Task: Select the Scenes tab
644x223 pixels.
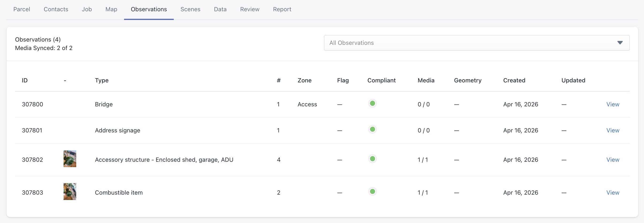Action: click(x=190, y=9)
